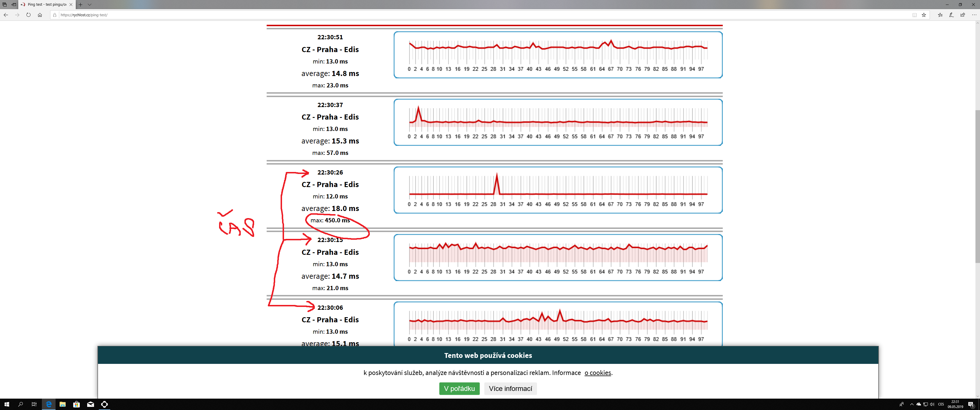Image resolution: width=980 pixels, height=410 pixels.
Task: Add page to favorites with star
Action: pyautogui.click(x=924, y=15)
